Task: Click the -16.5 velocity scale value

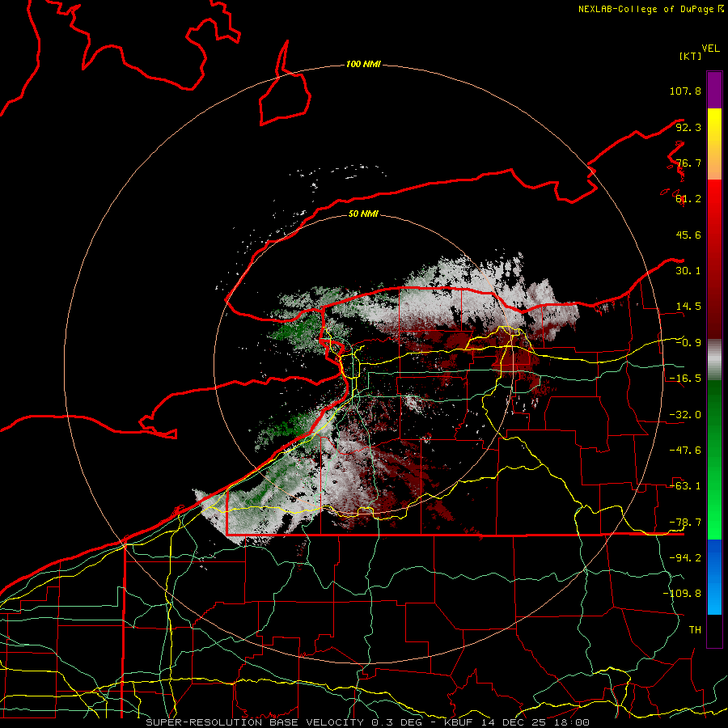Action: (x=685, y=379)
